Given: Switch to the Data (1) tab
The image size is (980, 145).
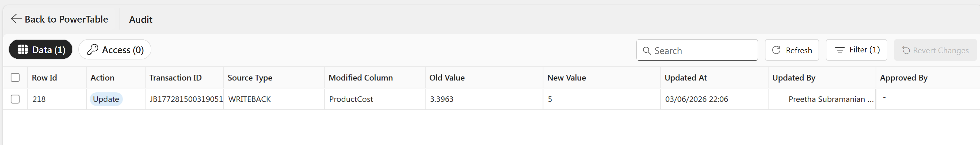Looking at the screenshot, I should [41, 50].
